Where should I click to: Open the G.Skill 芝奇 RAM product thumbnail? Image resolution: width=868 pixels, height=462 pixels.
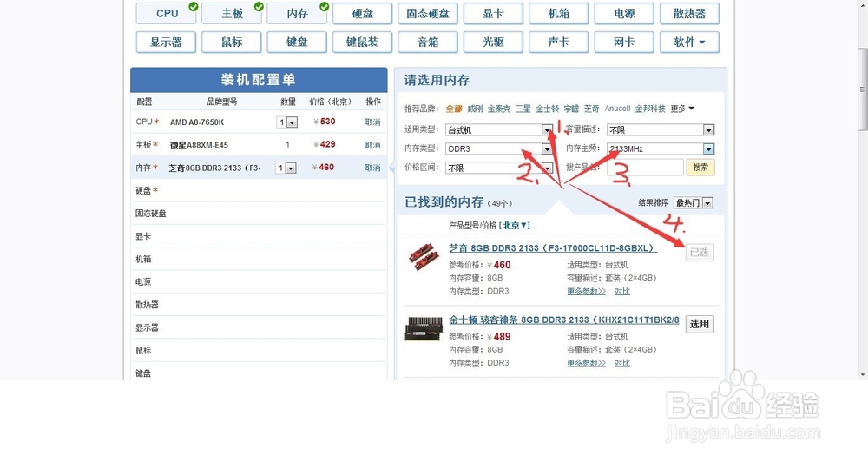coord(424,258)
